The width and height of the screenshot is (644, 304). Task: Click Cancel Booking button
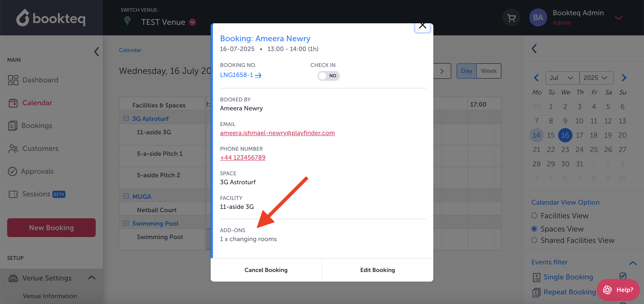[266, 270]
